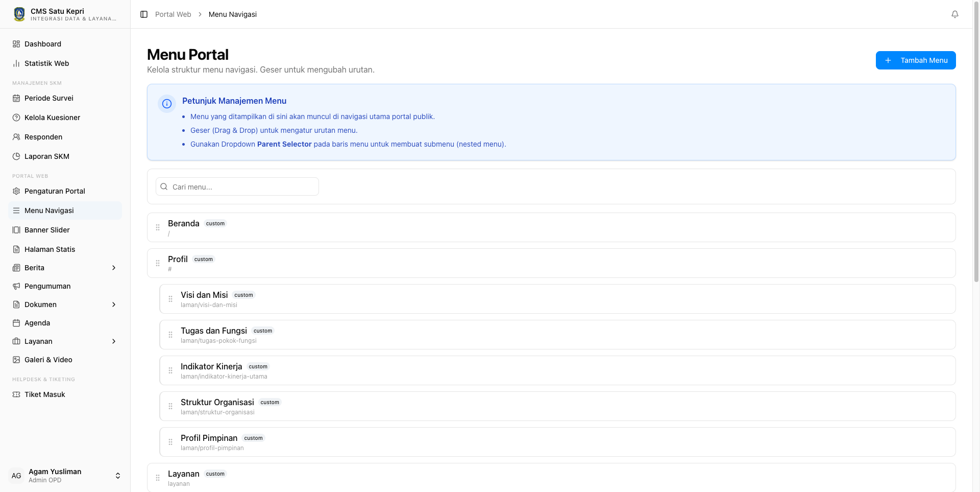This screenshot has width=980, height=492.
Task: Click Menu Navigasi breadcrumb
Action: point(233,14)
